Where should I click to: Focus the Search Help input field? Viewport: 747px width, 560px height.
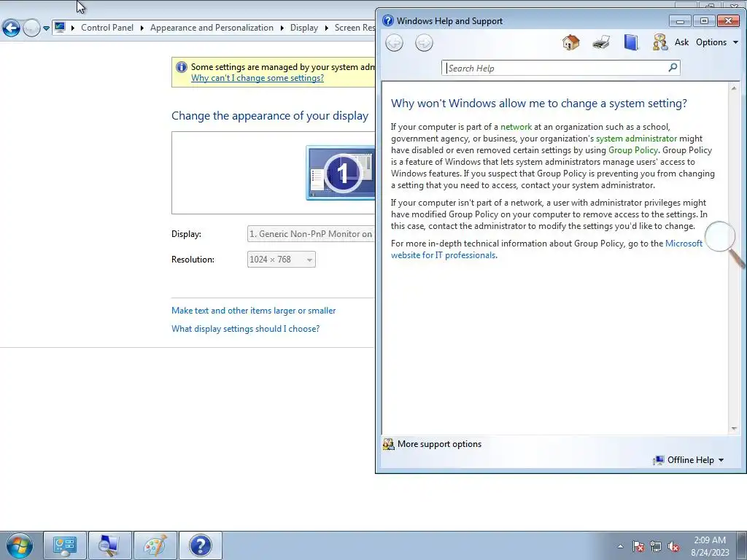click(555, 68)
